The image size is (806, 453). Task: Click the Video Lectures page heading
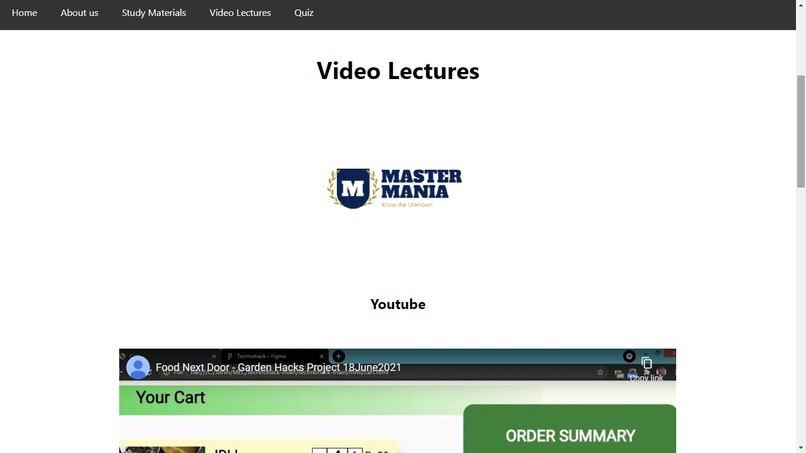pos(398,70)
